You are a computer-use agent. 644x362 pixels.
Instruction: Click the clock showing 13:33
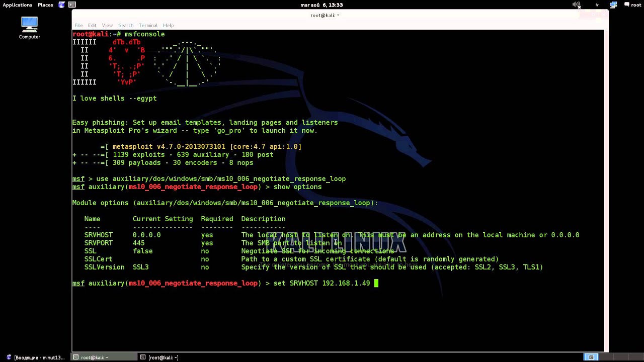321,5
